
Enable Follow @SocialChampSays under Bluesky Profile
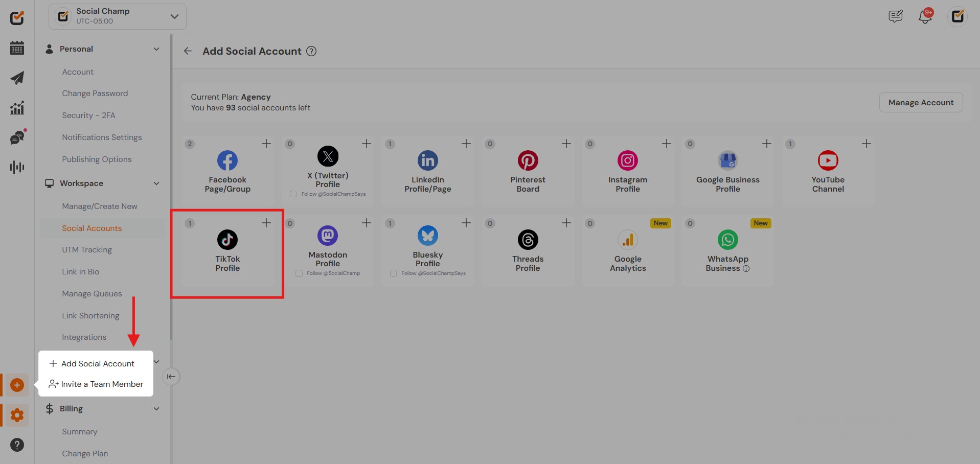(393, 273)
